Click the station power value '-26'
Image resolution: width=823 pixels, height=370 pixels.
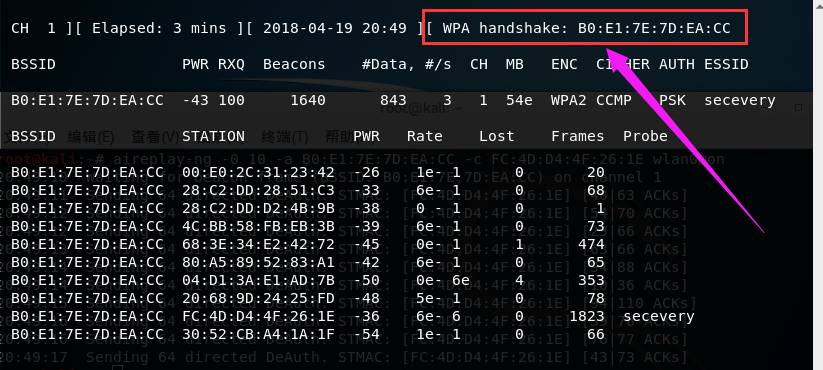[366, 172]
